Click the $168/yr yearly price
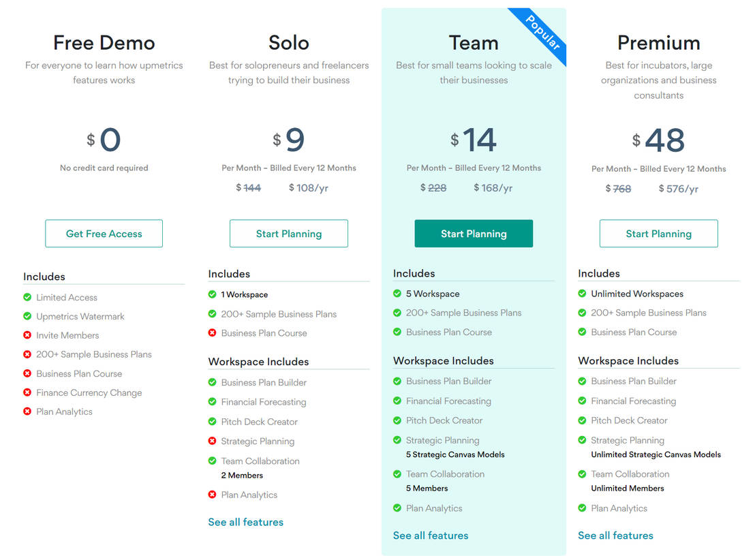The height and width of the screenshot is (560, 755). tap(493, 188)
